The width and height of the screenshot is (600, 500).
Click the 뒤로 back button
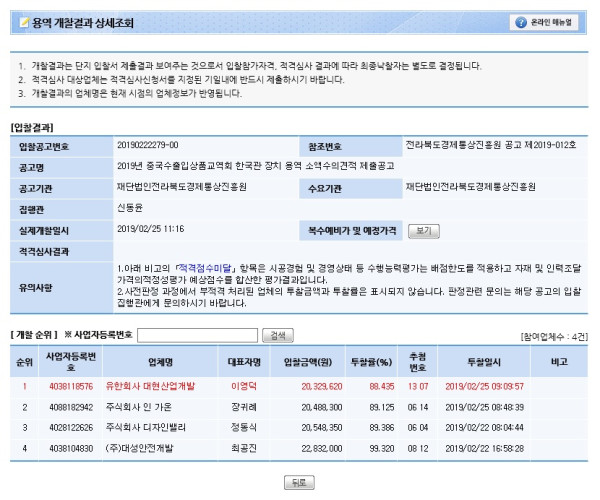[299, 481]
